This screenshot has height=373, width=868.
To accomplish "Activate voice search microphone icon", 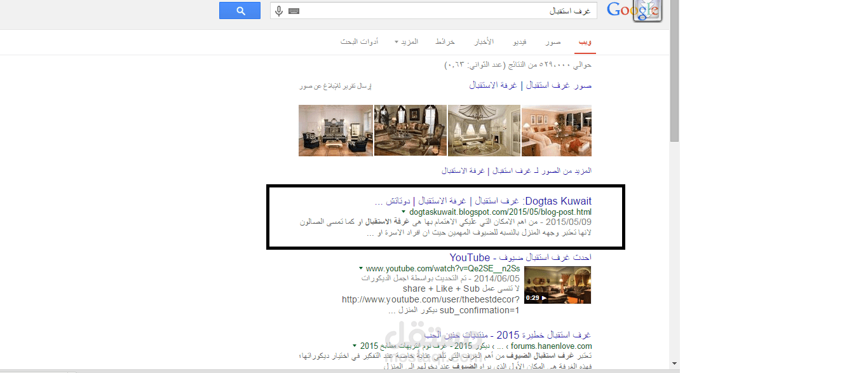I will tap(279, 11).
